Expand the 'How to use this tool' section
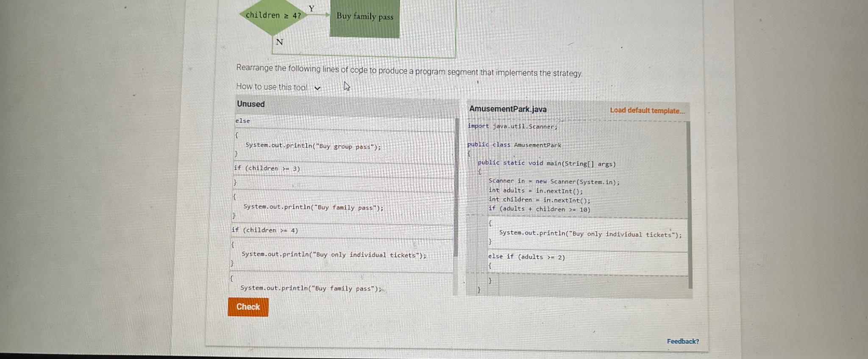This screenshot has height=359, width=868. [278, 87]
